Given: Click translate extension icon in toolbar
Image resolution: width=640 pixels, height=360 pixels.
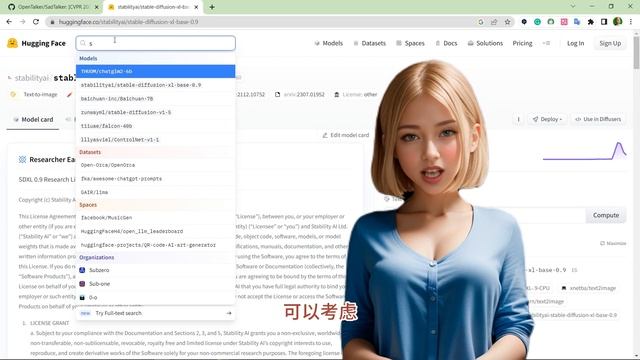Looking at the screenshot, I should [577, 22].
